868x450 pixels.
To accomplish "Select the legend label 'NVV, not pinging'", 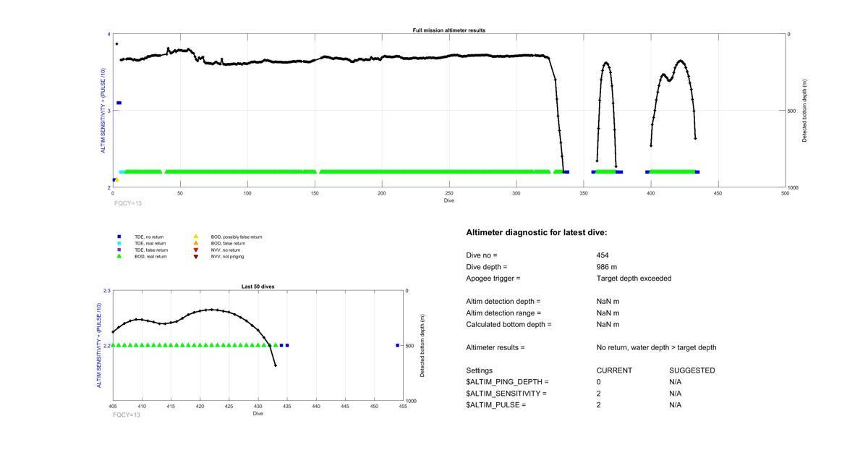I will (227, 257).
